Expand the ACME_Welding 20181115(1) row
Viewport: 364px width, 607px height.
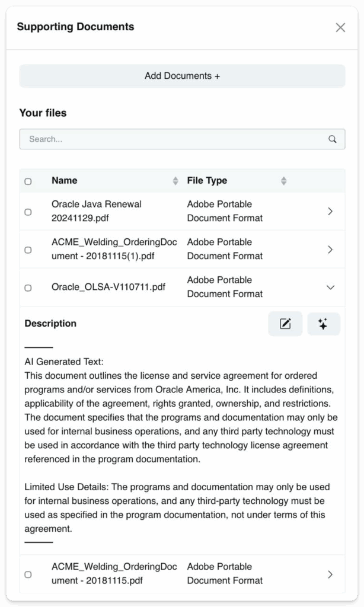tap(330, 249)
